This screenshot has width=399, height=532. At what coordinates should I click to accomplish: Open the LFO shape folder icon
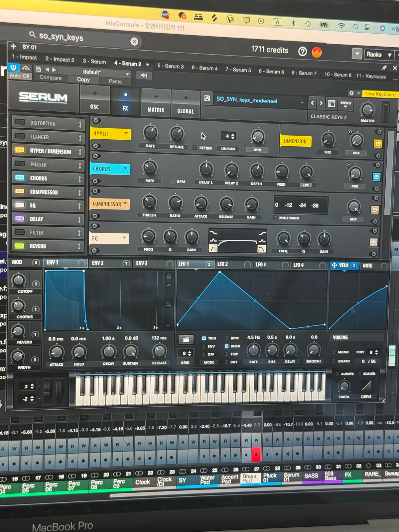(x=186, y=340)
